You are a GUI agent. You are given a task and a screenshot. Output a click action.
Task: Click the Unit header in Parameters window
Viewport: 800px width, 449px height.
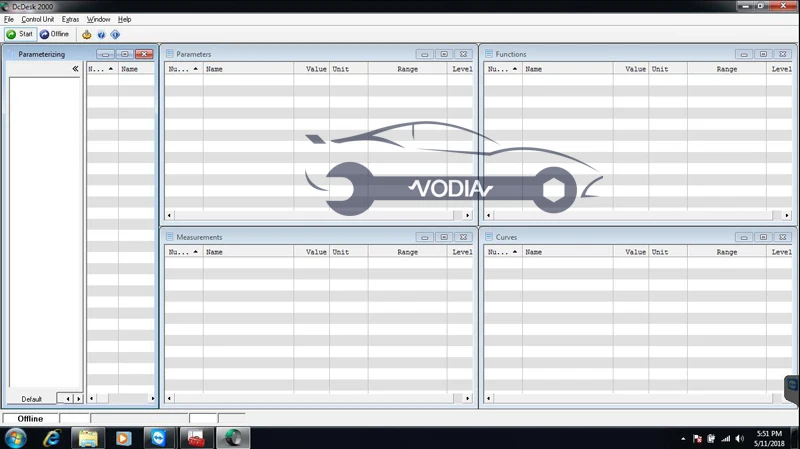click(348, 69)
